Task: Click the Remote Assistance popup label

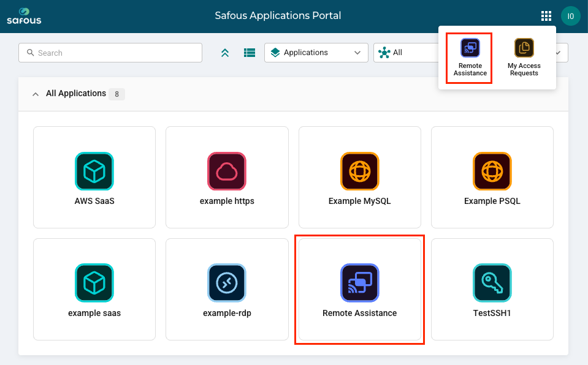Action: click(x=470, y=69)
